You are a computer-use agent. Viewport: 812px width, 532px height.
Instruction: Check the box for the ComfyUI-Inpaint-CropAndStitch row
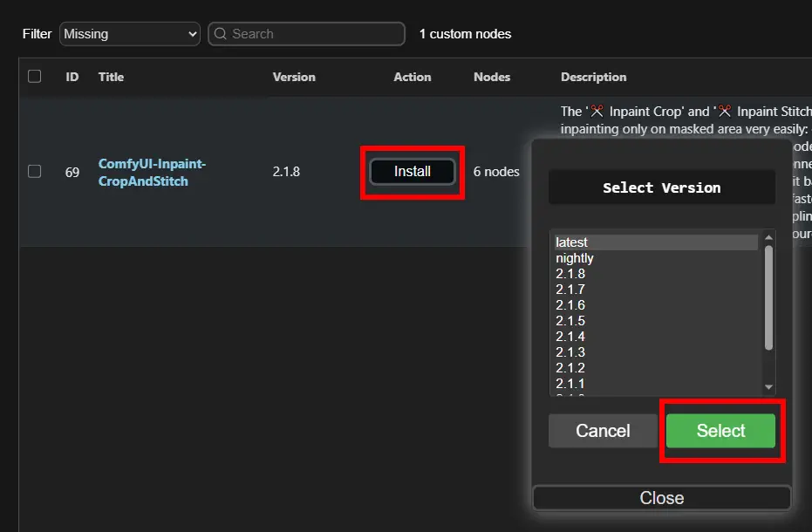point(35,172)
